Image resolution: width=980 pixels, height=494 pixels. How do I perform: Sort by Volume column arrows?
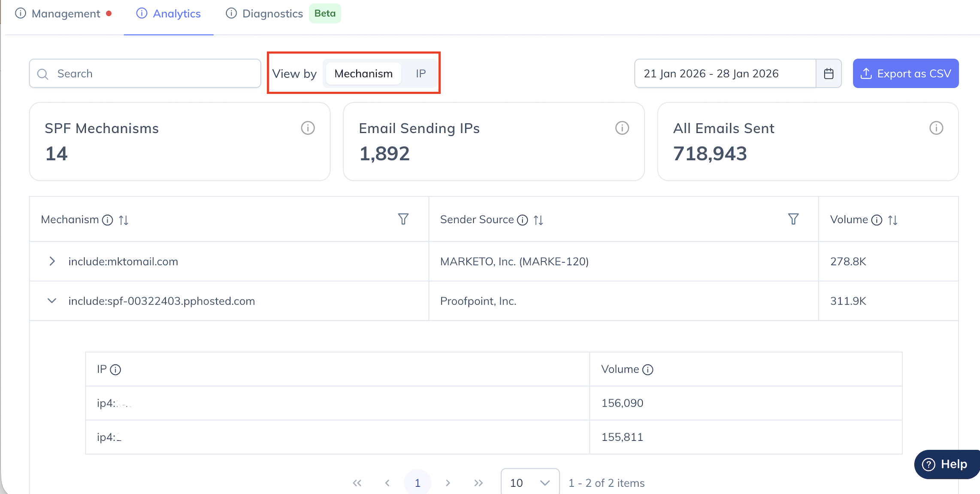coord(893,220)
